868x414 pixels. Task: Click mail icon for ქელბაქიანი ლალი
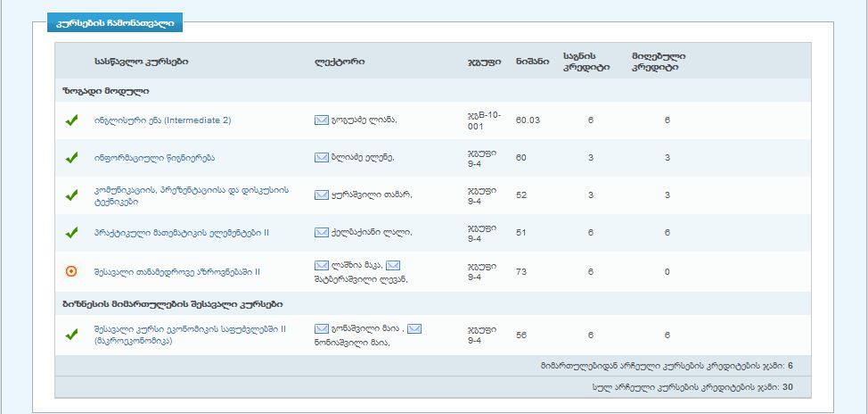[x=322, y=233]
